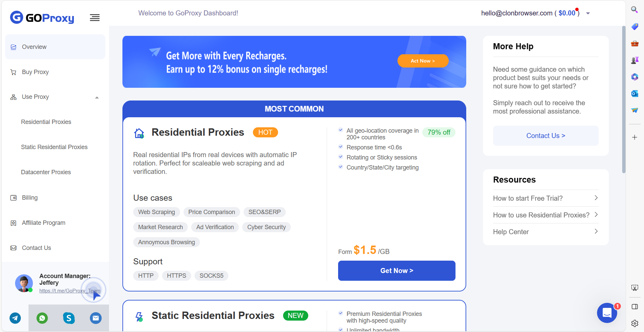Expand How to start Free Trial resource
The height and width of the screenshot is (332, 644).
[x=546, y=198]
